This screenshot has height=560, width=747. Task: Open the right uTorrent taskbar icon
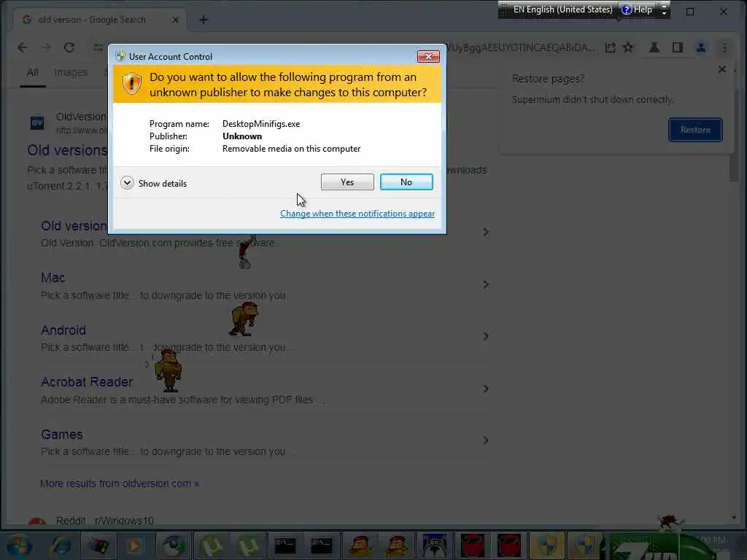pyautogui.click(x=248, y=545)
